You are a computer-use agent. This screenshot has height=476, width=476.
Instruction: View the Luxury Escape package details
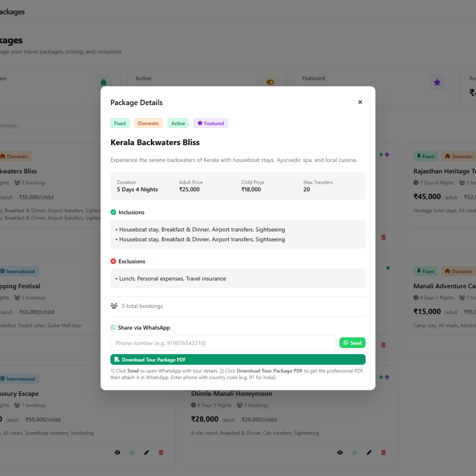[118, 453]
